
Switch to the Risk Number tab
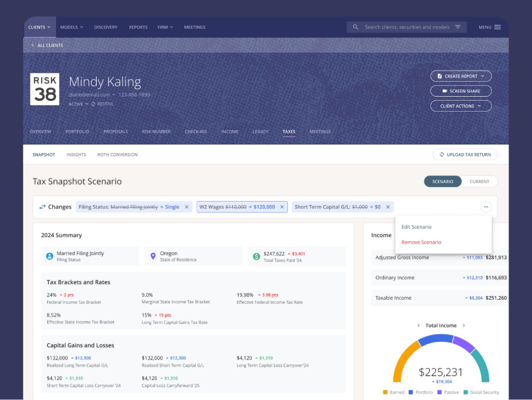pos(156,131)
